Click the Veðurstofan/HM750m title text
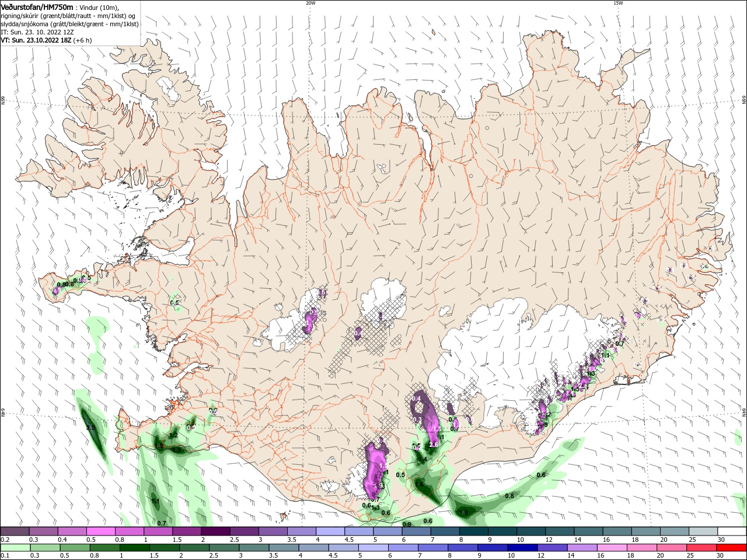 click(37, 6)
